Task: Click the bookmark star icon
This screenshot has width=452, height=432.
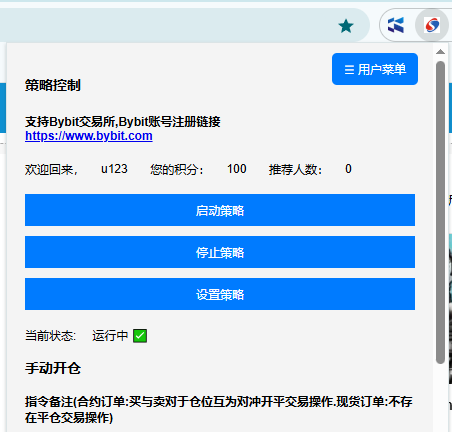Action: [346, 26]
